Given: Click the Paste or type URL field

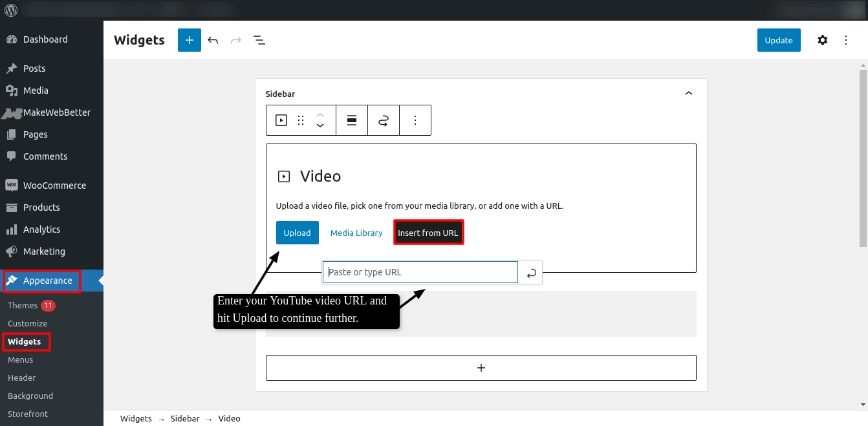Looking at the screenshot, I should [x=420, y=272].
